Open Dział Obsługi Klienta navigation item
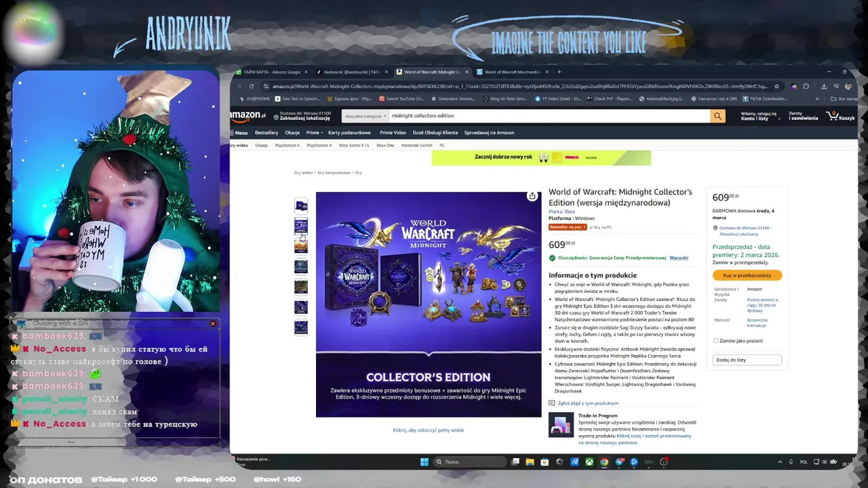Screen dimensions: 868x488 click(x=435, y=133)
